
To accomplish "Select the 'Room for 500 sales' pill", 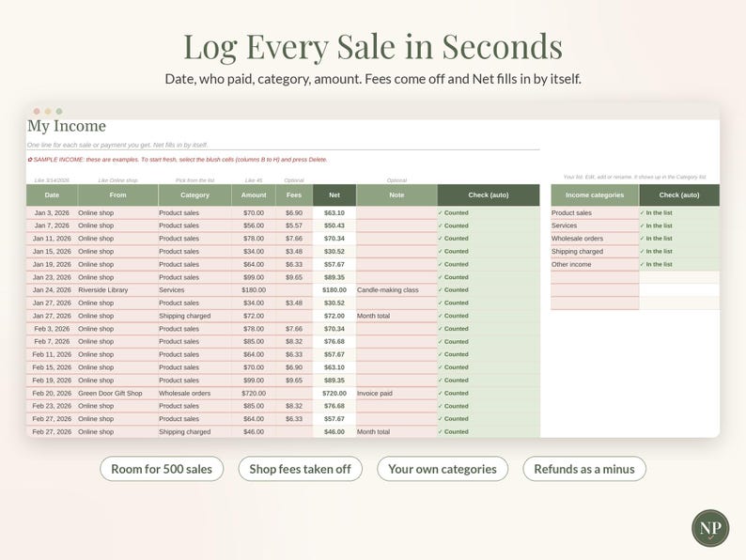I will coord(162,469).
